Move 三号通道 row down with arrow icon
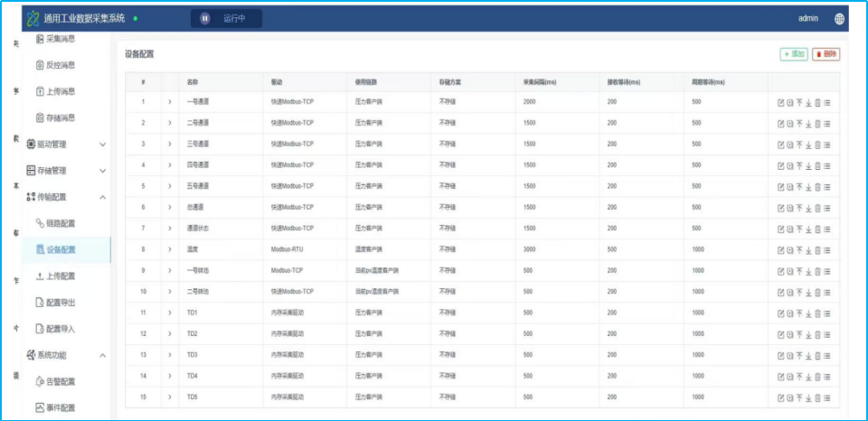This screenshot has width=868, height=421. (x=808, y=145)
